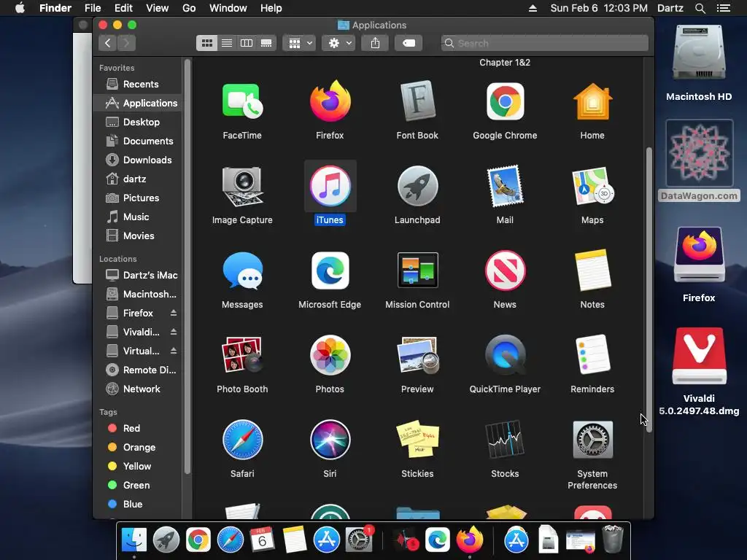The height and width of the screenshot is (560, 747).
Task: Switch Finder to gallery view
Action: point(266,43)
